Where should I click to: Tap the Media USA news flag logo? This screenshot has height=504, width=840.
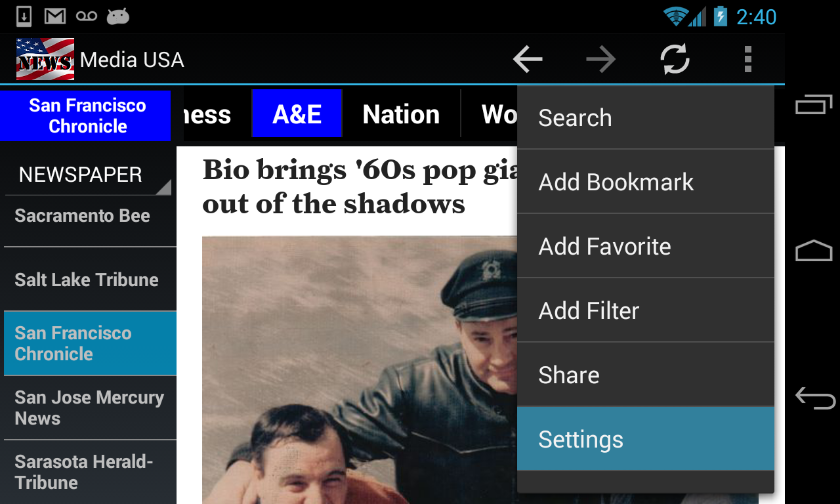[45, 59]
